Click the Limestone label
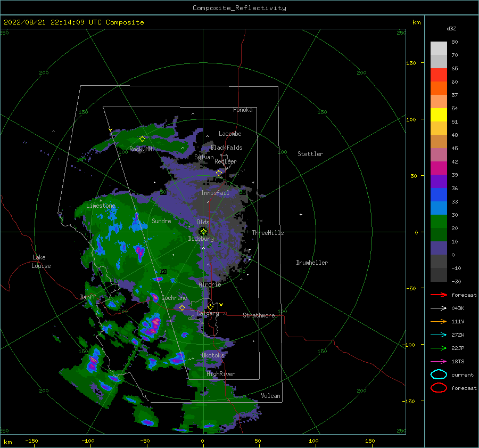This screenshot has height=448, width=479. click(101, 206)
